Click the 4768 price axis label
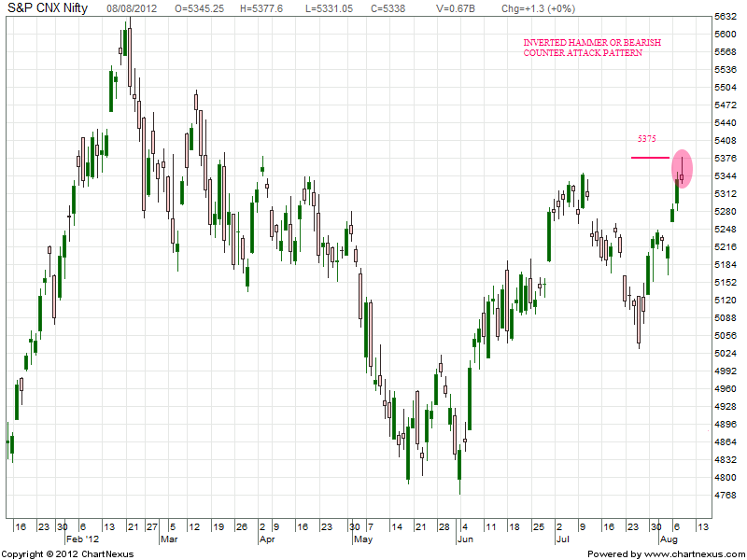This screenshot has width=747, height=560. tap(726, 495)
